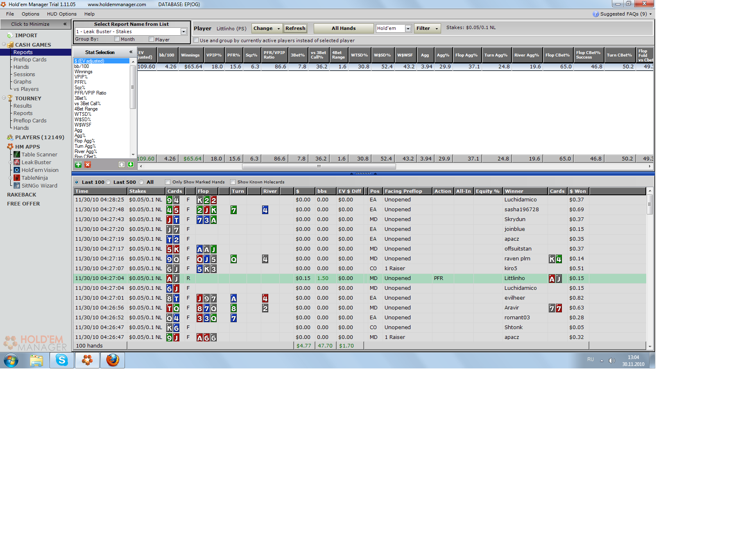Click the Players group icon in sidebar

(x=10, y=138)
